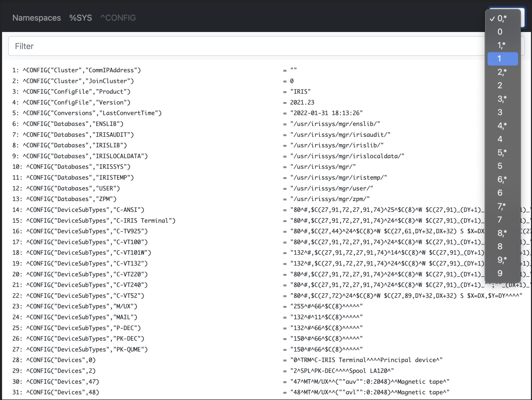Select option "3" in the dropdown list

(x=500, y=112)
